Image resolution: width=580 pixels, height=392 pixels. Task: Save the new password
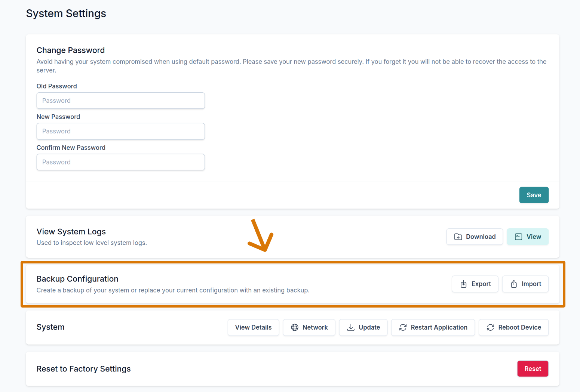(534, 195)
